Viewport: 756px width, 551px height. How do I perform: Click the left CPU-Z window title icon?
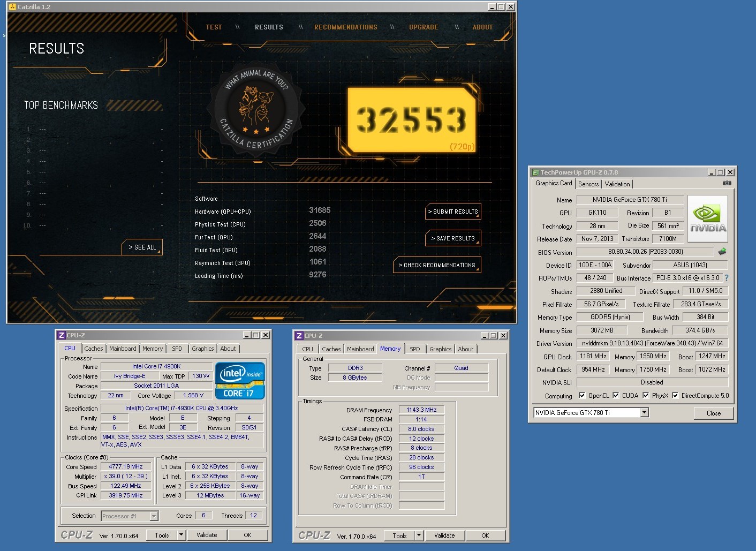(x=61, y=335)
